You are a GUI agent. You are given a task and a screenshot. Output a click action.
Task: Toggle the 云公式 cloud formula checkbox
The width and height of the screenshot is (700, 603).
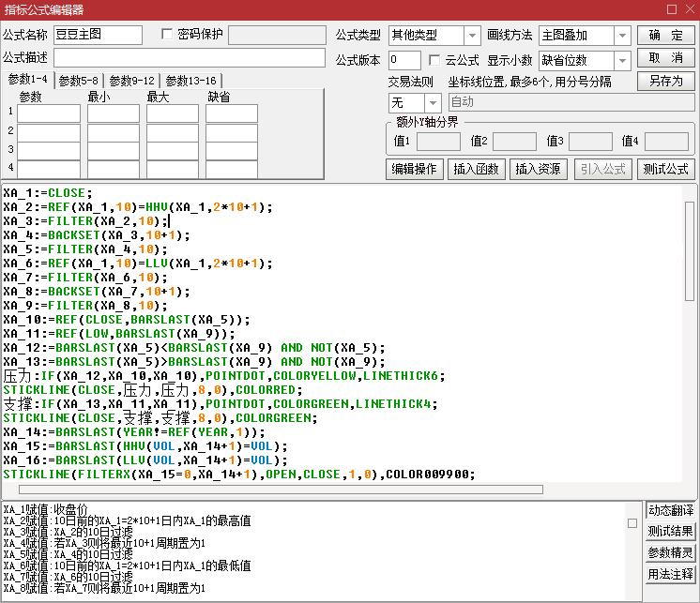click(x=434, y=60)
